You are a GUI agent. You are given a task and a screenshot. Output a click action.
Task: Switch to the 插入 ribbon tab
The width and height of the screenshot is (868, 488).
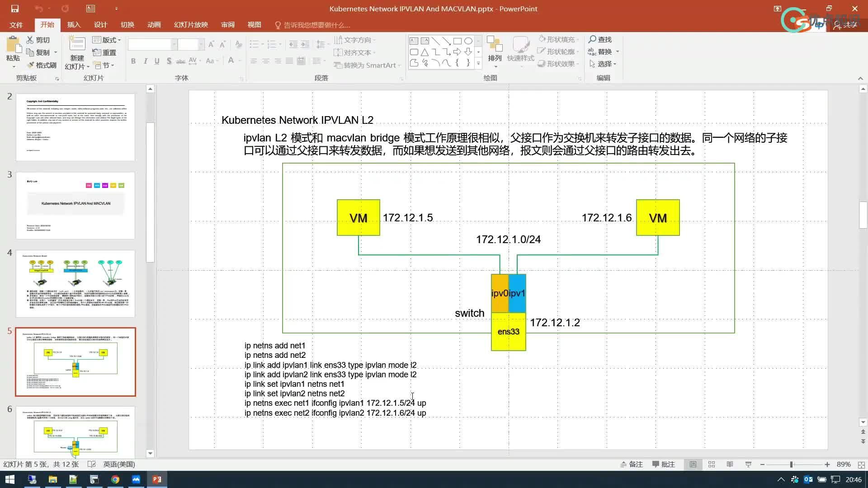[x=74, y=25]
